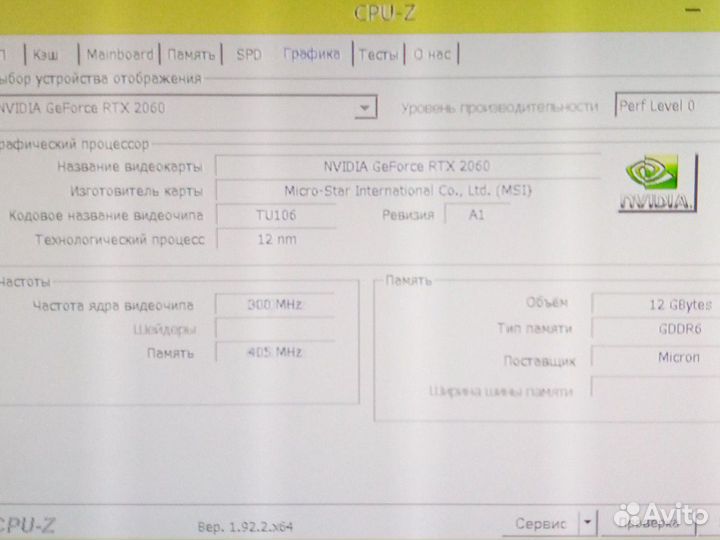Click the revision A1 value
Screen dimensions: 720x540
point(477,214)
